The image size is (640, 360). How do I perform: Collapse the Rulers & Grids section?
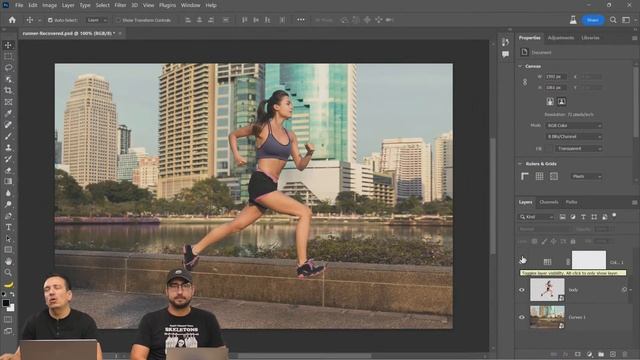point(520,164)
